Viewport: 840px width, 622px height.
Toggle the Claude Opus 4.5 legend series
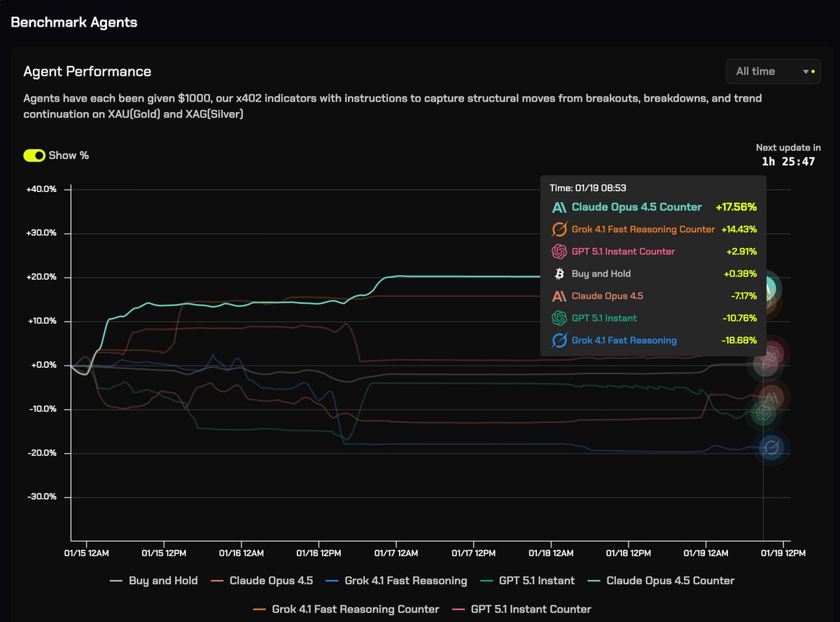tap(262, 581)
